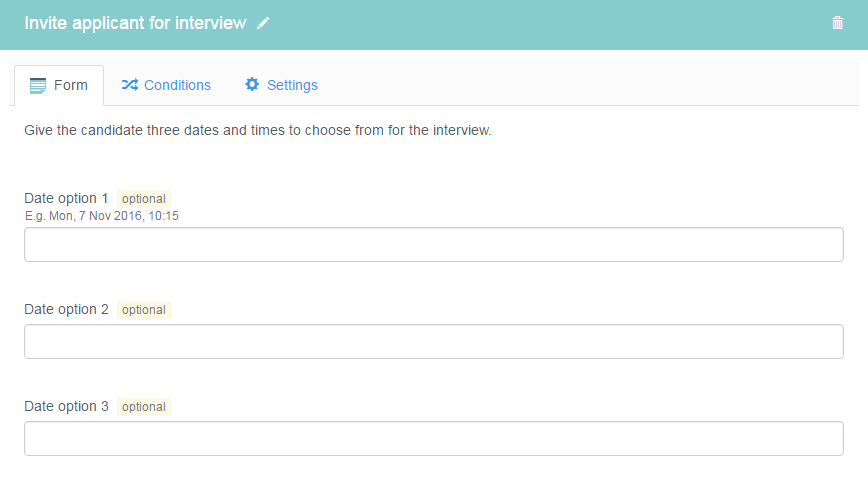
Task: Click the form sheet icon beside Form
Action: (x=38, y=86)
